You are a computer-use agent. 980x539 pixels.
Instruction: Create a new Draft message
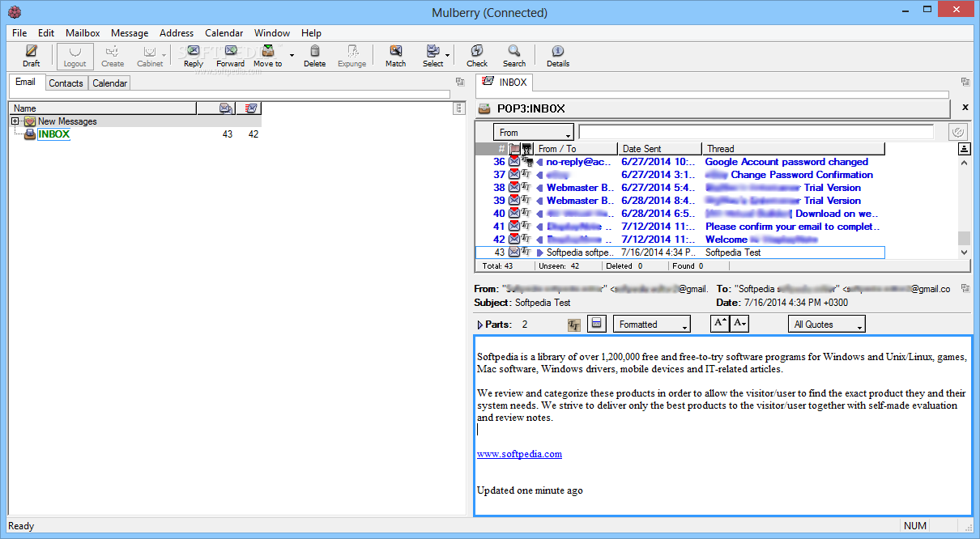point(31,56)
